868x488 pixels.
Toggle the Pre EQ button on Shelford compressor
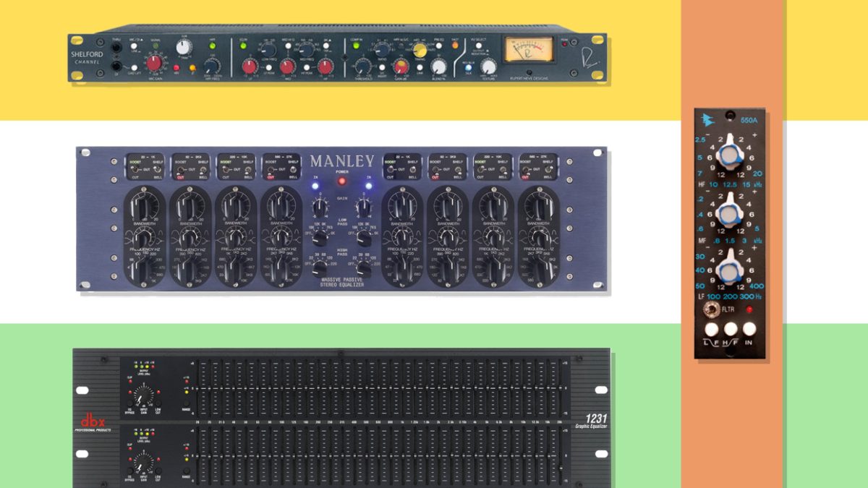click(438, 46)
